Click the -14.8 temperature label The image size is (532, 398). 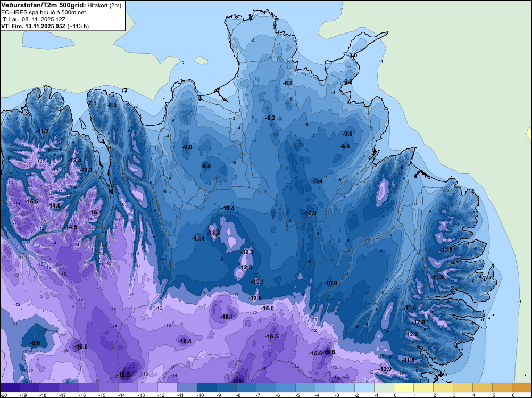[x=54, y=205]
